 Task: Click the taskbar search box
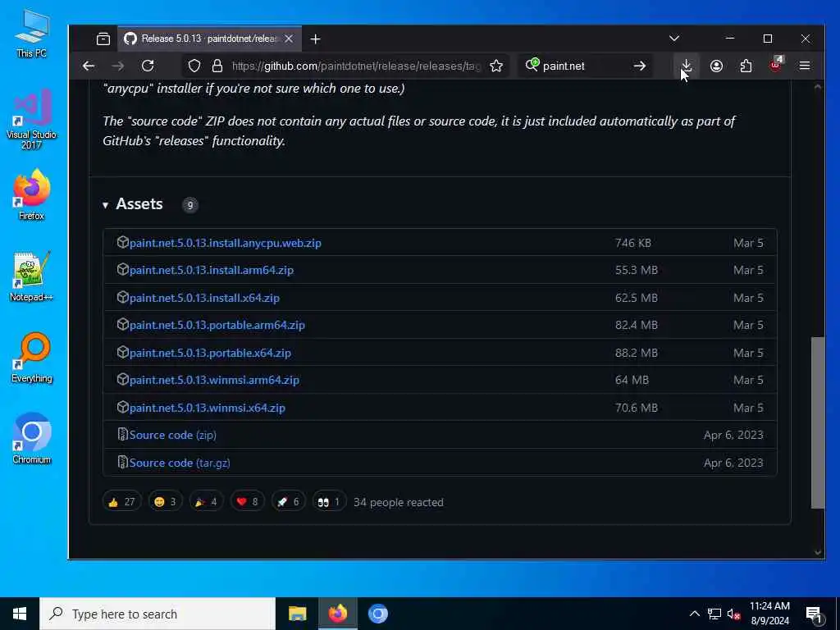pyautogui.click(x=157, y=614)
